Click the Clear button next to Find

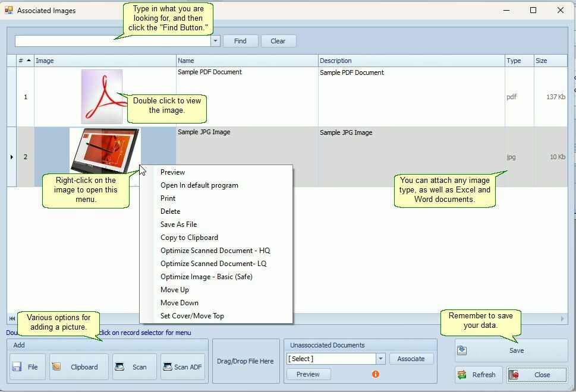[278, 41]
